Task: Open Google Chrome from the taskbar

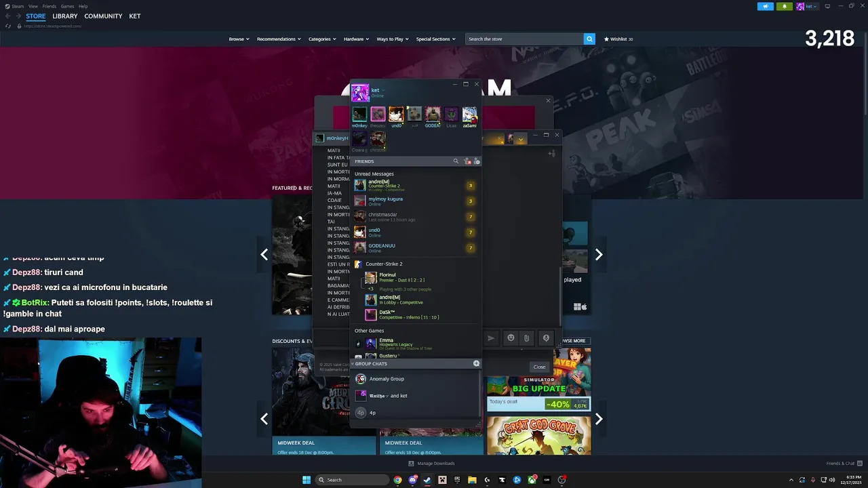Action: point(397,480)
